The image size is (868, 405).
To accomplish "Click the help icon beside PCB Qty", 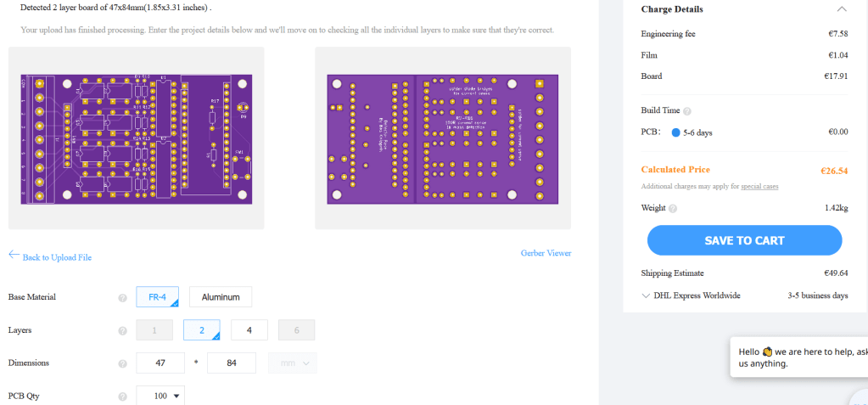I will [x=123, y=396].
